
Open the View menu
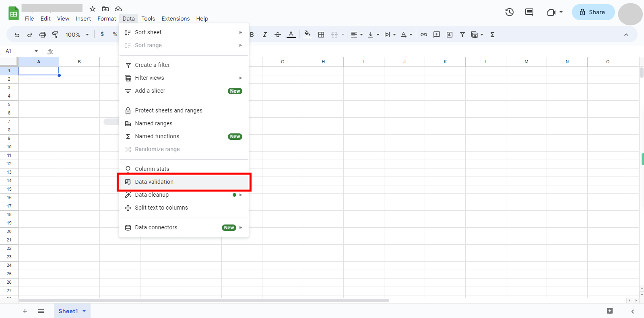[x=63, y=19]
